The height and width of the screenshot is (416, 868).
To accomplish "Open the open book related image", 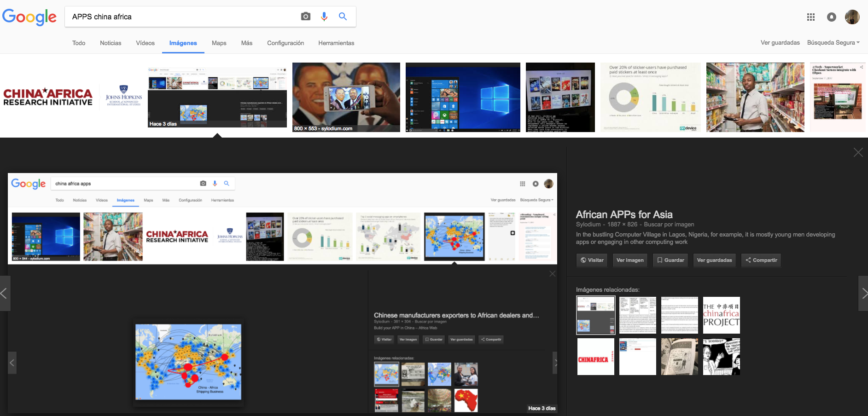I will pos(679,357).
